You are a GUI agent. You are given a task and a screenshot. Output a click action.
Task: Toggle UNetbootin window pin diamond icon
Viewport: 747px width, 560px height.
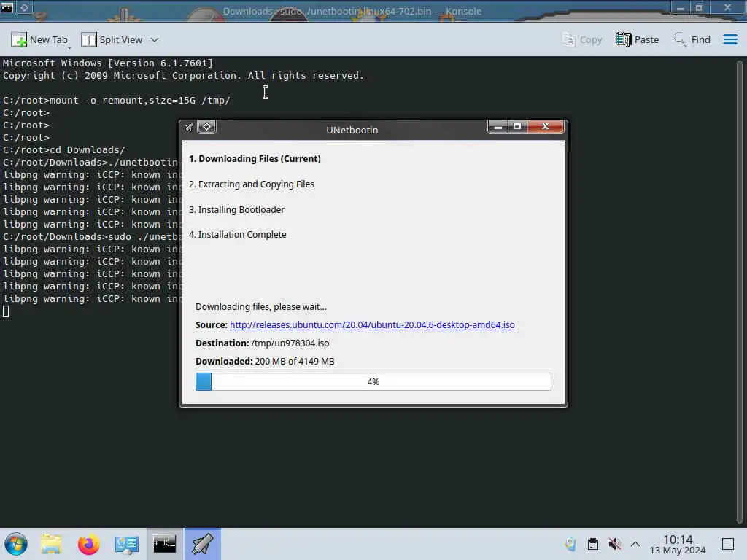coord(206,127)
